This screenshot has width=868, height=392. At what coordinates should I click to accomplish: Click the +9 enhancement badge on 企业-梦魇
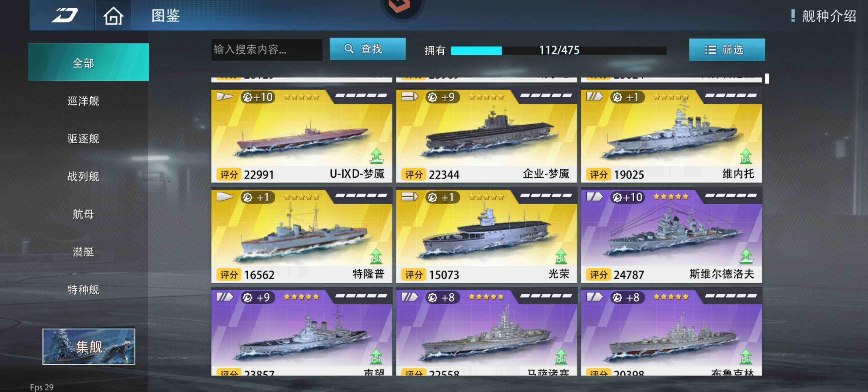(442, 97)
